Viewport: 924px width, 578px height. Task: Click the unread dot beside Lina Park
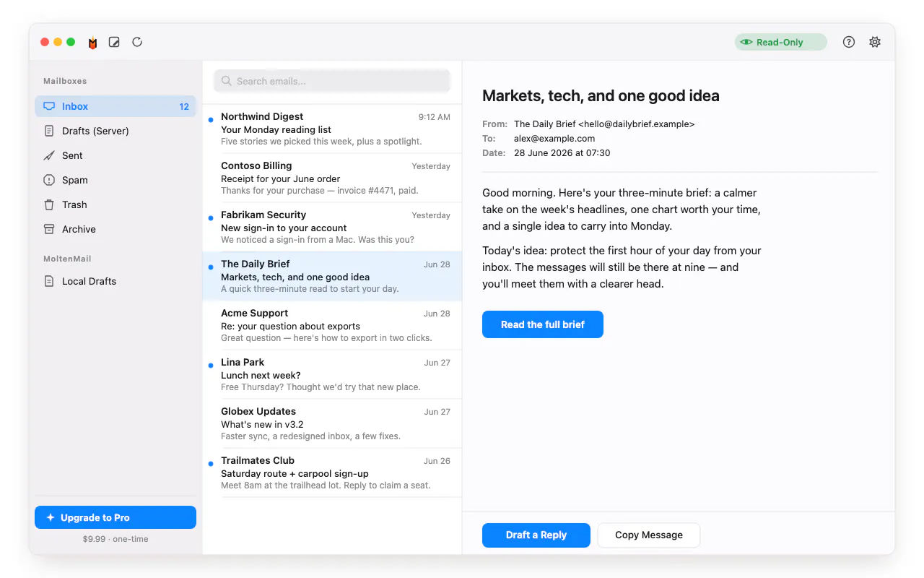coord(211,366)
